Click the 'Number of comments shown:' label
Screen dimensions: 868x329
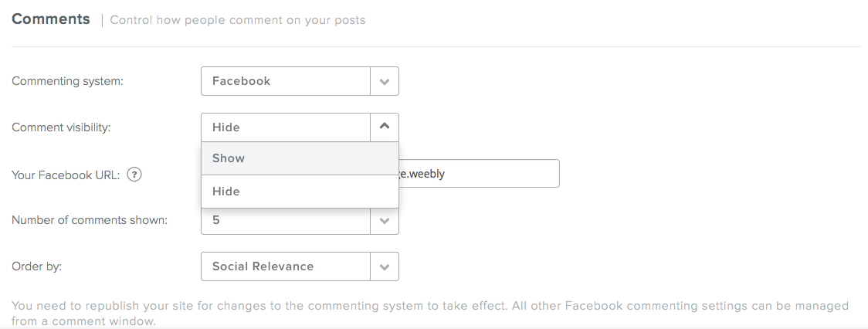tap(90, 220)
